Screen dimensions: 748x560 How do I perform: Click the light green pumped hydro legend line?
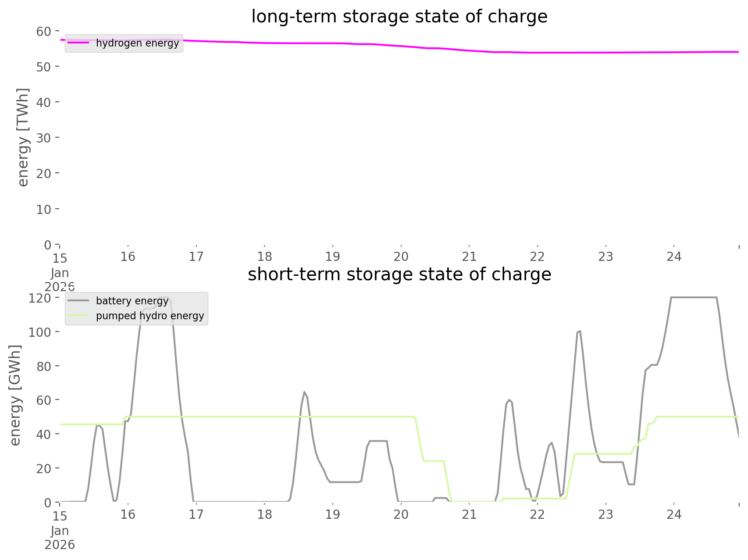pos(78,316)
